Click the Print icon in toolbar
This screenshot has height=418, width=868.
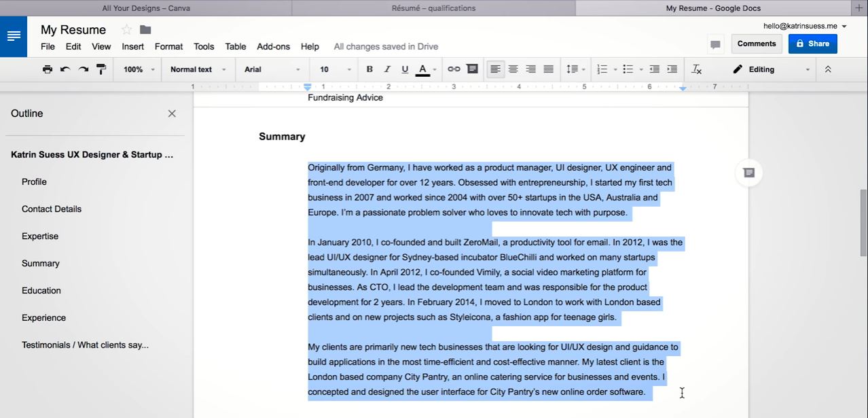[48, 69]
